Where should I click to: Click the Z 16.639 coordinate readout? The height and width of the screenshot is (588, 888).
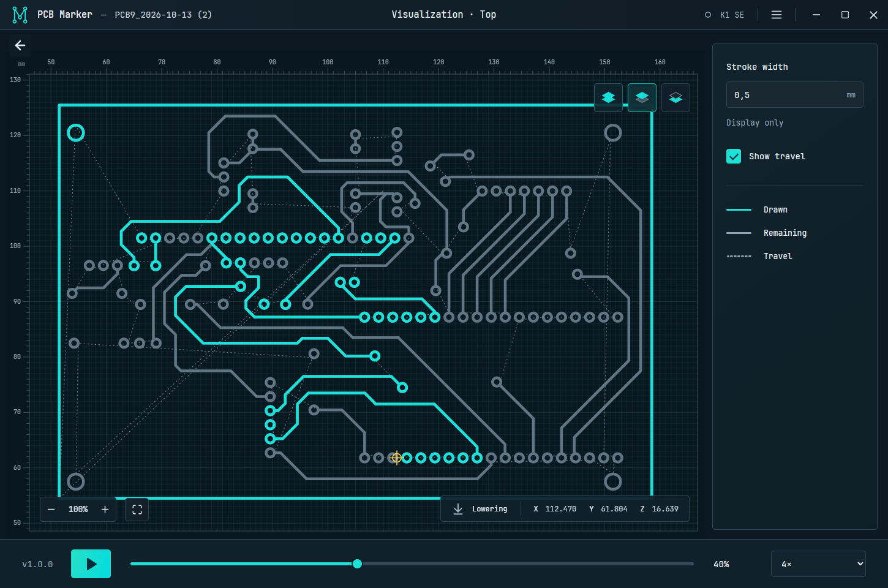pyautogui.click(x=660, y=509)
